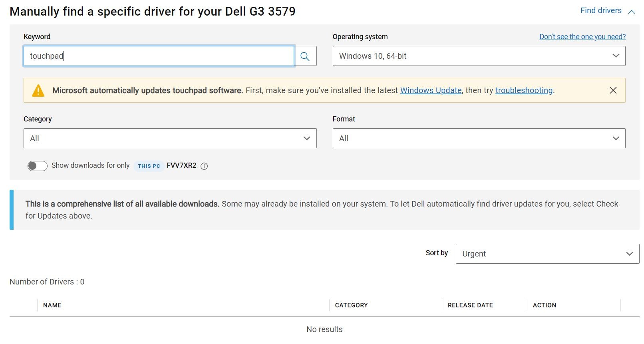The image size is (644, 344).
Task: Follow the troubleshooting link
Action: coord(524,90)
